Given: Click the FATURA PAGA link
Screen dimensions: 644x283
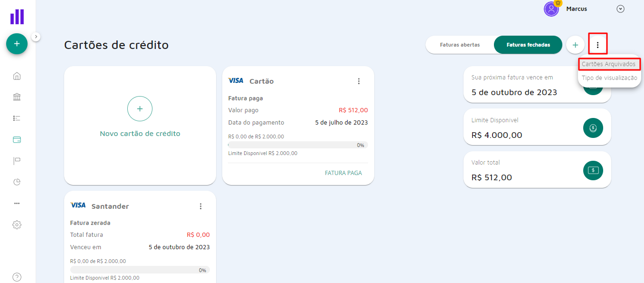Looking at the screenshot, I should [343, 173].
